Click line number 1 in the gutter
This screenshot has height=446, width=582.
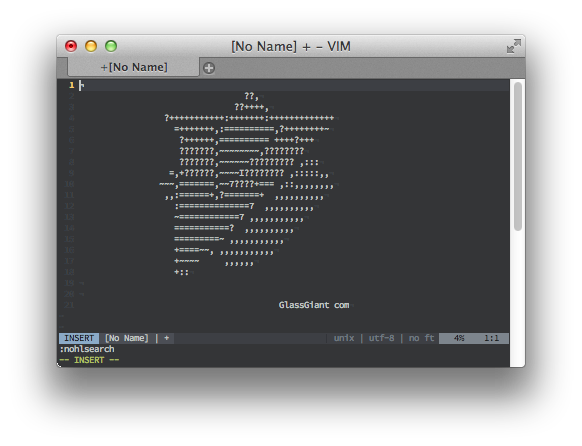72,85
